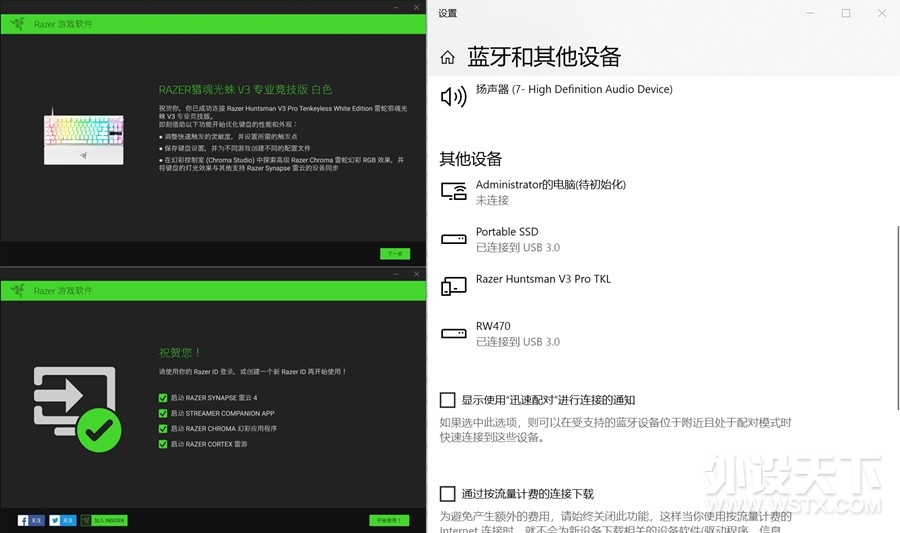Select Razer Huntsman V3 Pro TKL text

pyautogui.click(x=543, y=279)
